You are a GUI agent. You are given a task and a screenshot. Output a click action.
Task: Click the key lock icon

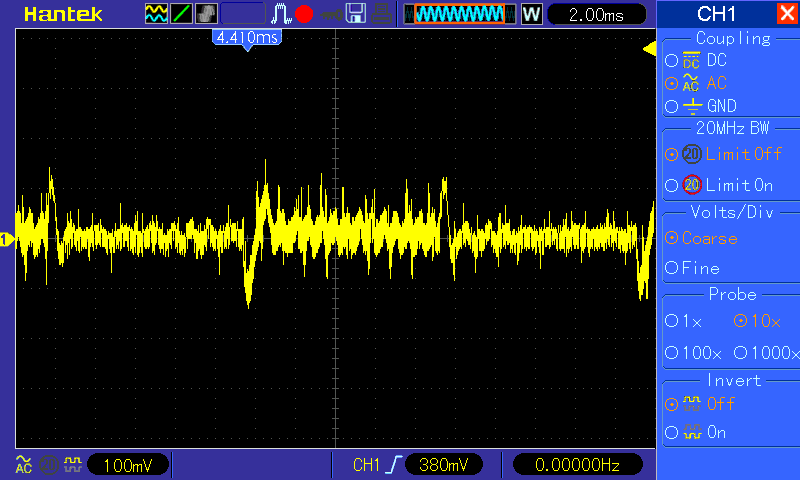click(x=332, y=15)
